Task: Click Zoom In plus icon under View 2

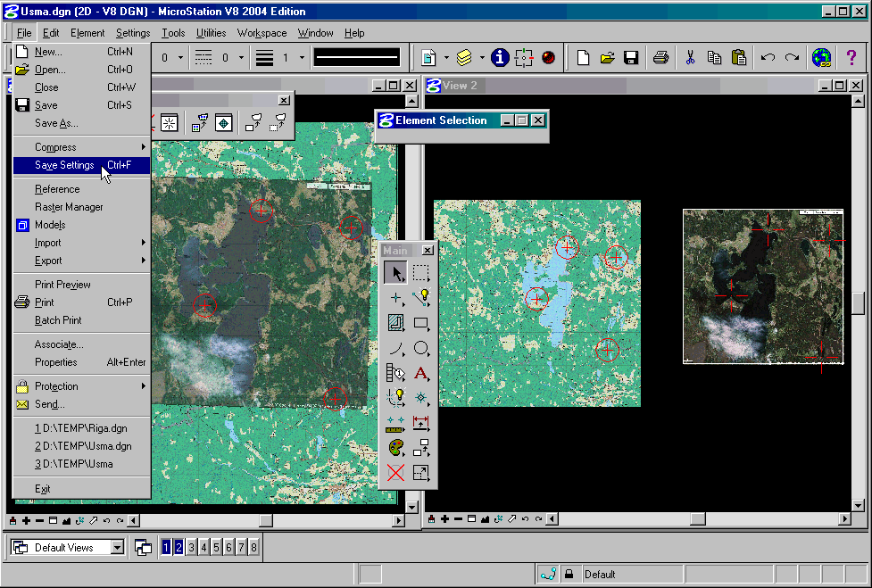Action: pos(444,519)
